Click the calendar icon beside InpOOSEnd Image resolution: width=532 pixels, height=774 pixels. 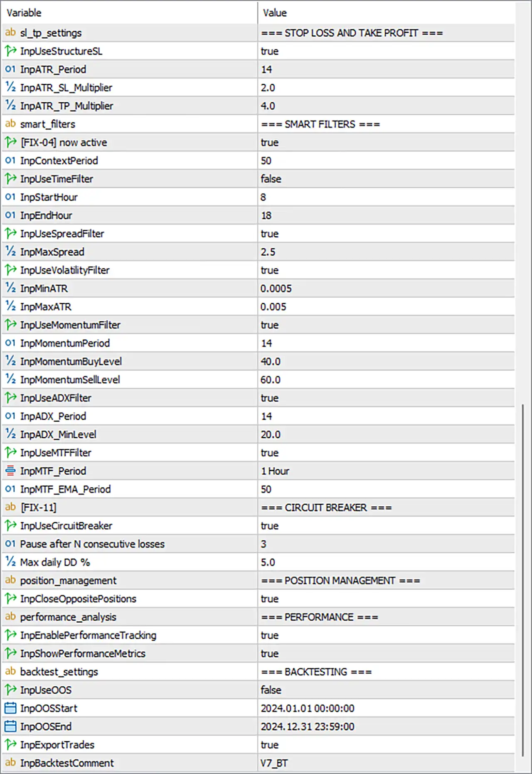(10, 726)
